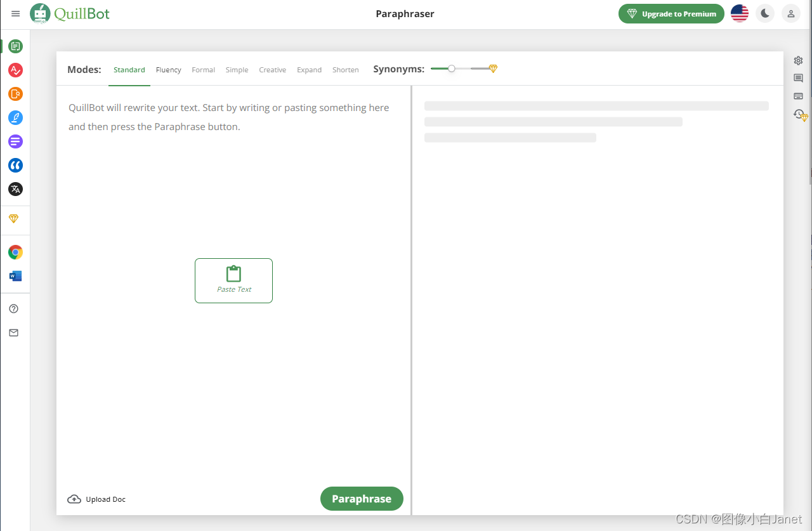Image resolution: width=812 pixels, height=531 pixels.
Task: Switch to Shorten mode
Action: [346, 70]
